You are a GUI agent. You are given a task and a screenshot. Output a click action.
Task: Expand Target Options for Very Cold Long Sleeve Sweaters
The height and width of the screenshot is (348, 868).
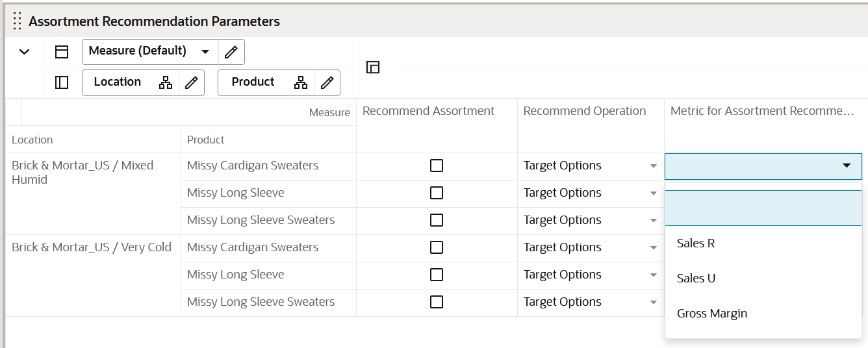pos(654,302)
